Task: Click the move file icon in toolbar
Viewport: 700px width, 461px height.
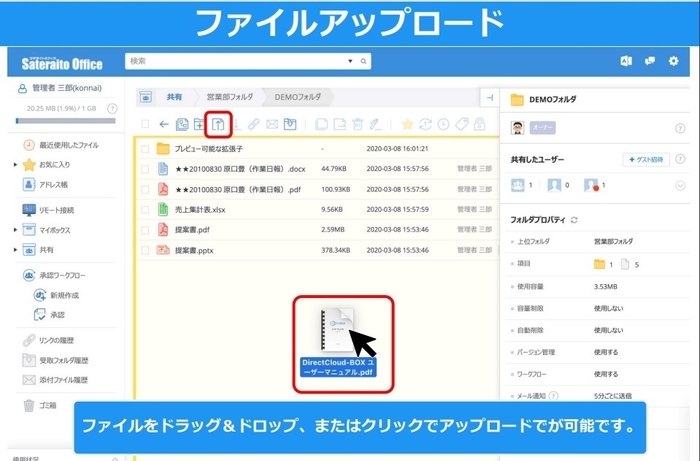Action: point(340,124)
